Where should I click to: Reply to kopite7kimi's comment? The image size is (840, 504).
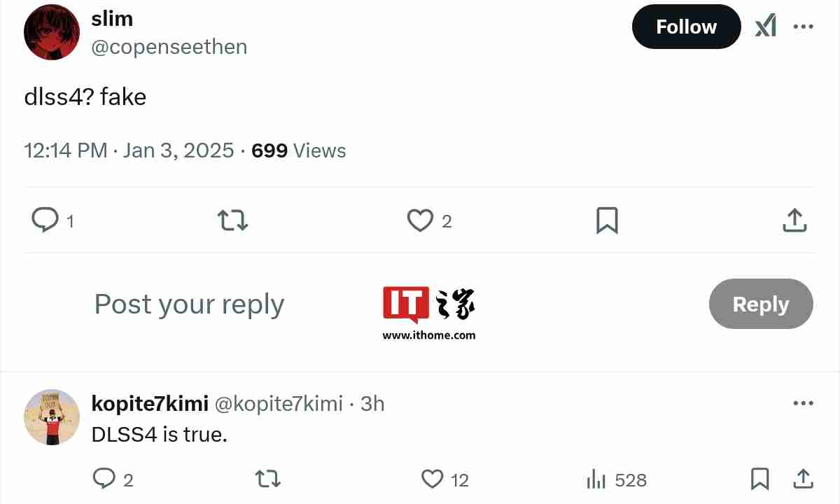click(x=104, y=479)
